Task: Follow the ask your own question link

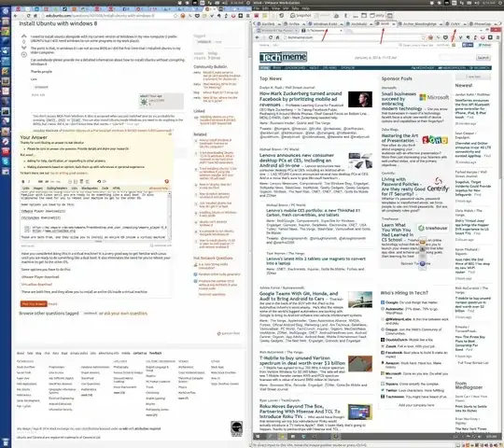Action: tap(126, 314)
